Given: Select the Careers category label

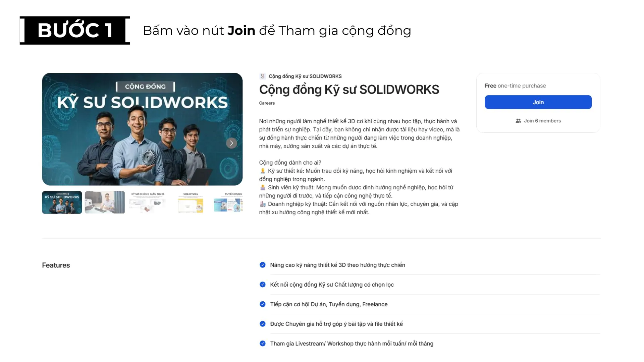Looking at the screenshot, I should [267, 103].
